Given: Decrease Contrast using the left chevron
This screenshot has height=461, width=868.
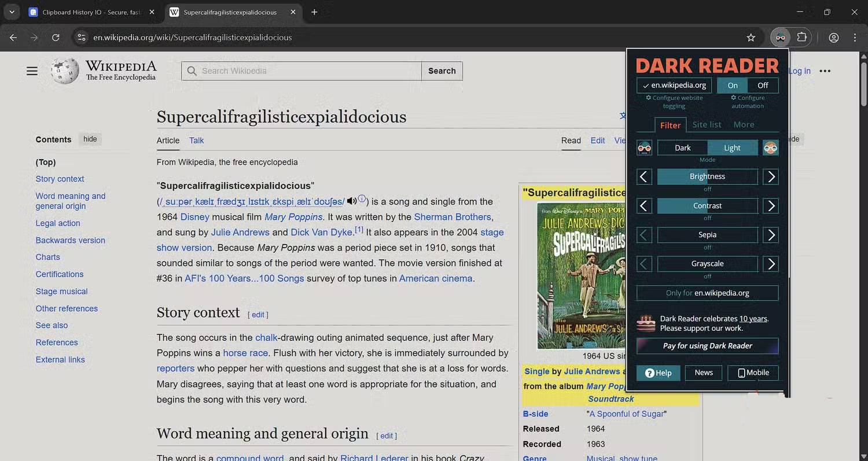Looking at the screenshot, I should [644, 205].
